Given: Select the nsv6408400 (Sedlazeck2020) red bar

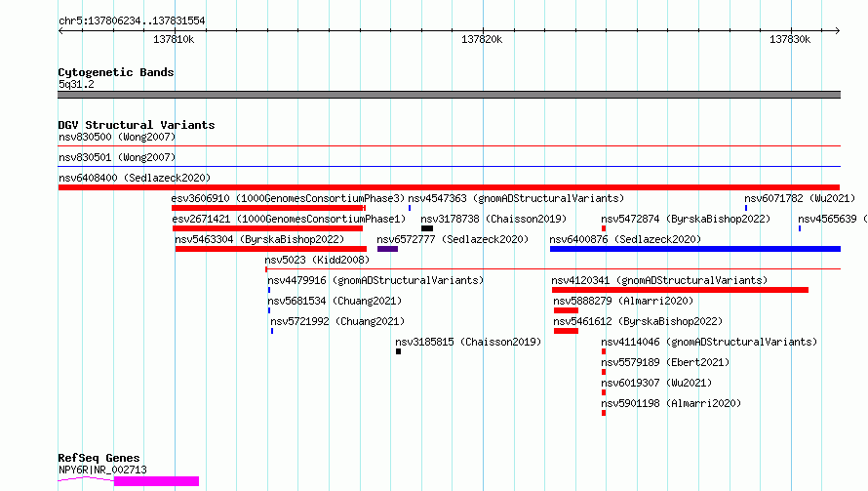Looking at the screenshot, I should pyautogui.click(x=449, y=187).
